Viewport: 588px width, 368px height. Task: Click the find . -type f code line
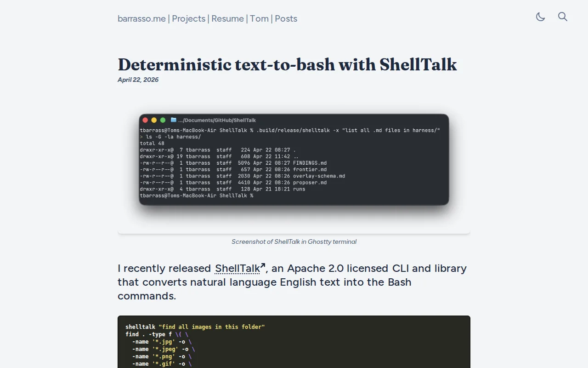(x=157, y=334)
